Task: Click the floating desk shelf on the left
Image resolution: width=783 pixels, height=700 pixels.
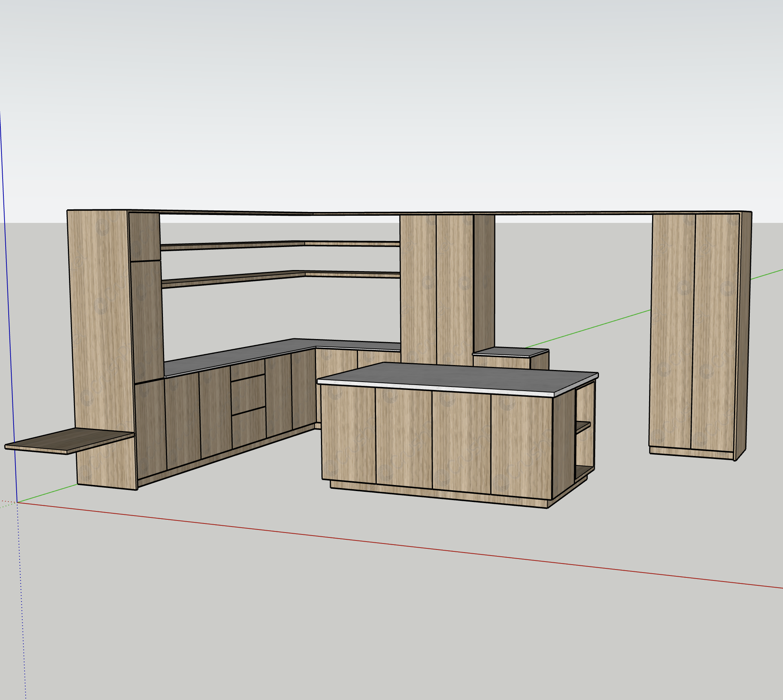Action: pos(69,441)
